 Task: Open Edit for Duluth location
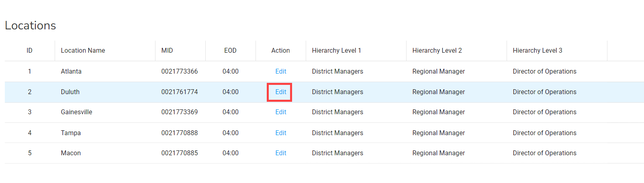point(280,92)
